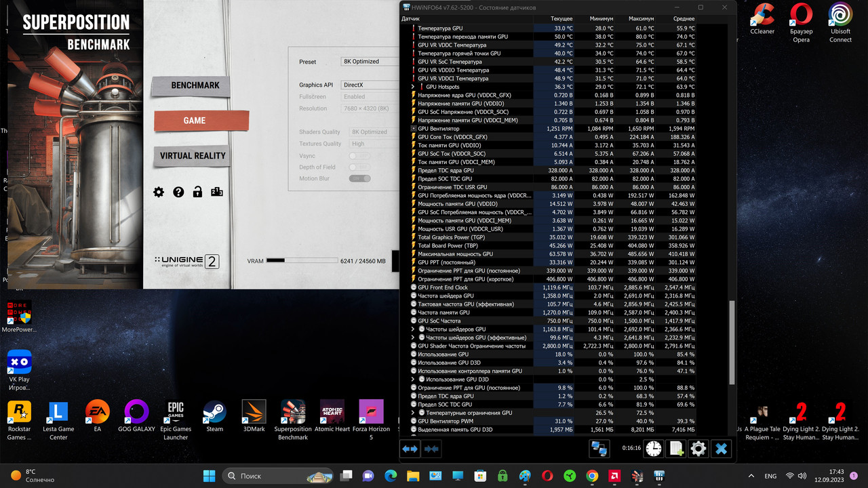Screen dimensions: 868x488
Task: Expand the Частоты шейдеров GPU row
Action: [x=413, y=329]
